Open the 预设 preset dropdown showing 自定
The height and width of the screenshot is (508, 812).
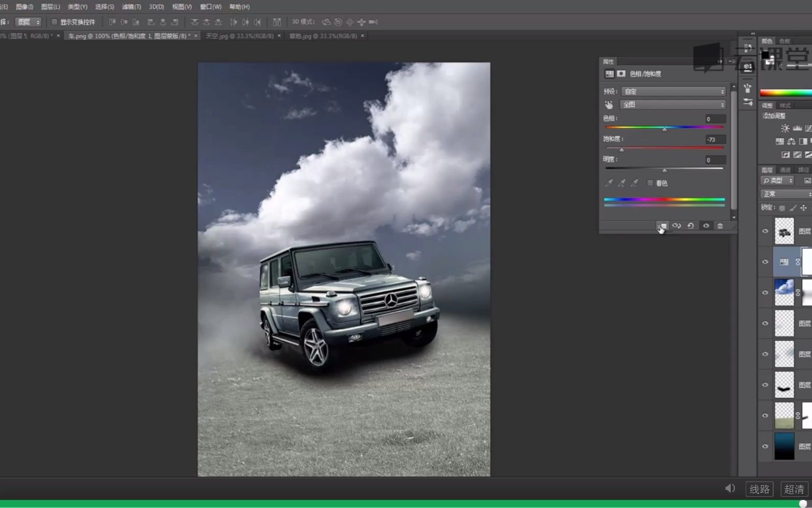point(673,92)
